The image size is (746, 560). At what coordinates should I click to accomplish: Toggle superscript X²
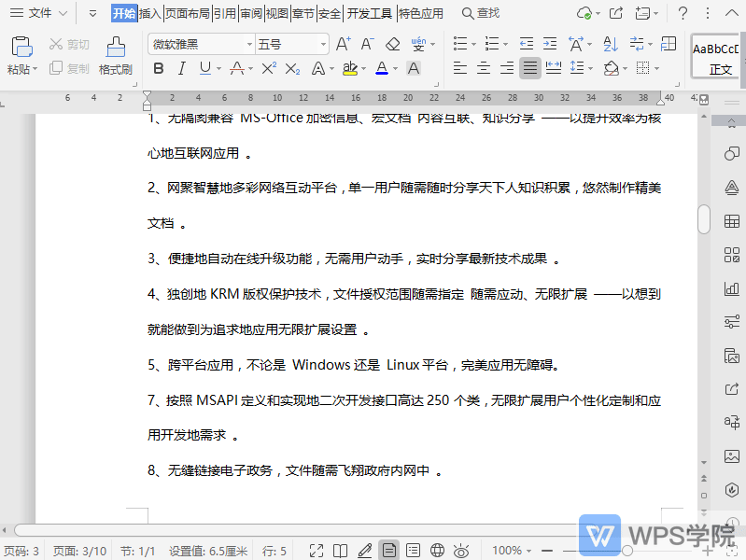(269, 68)
